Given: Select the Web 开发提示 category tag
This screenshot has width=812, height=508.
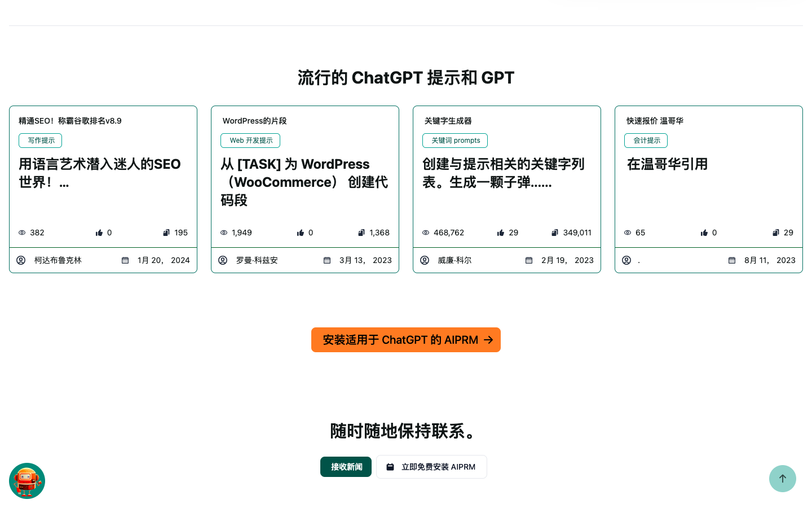Looking at the screenshot, I should (250, 141).
